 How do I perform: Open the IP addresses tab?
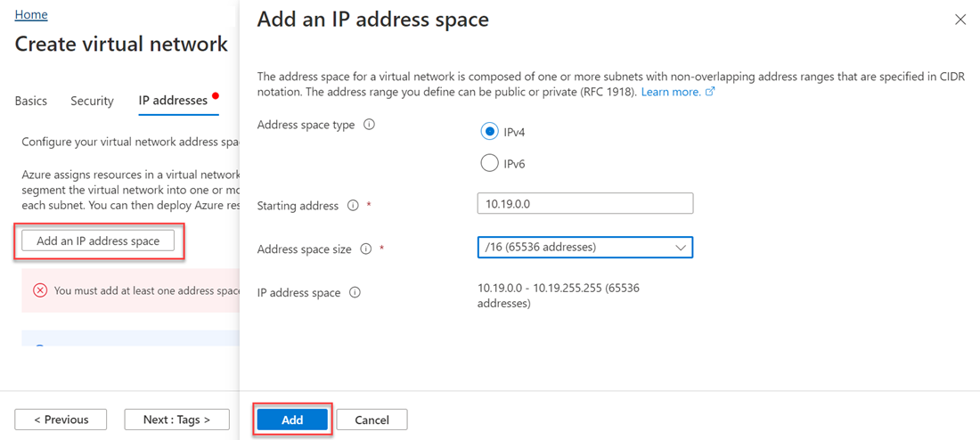point(173,101)
